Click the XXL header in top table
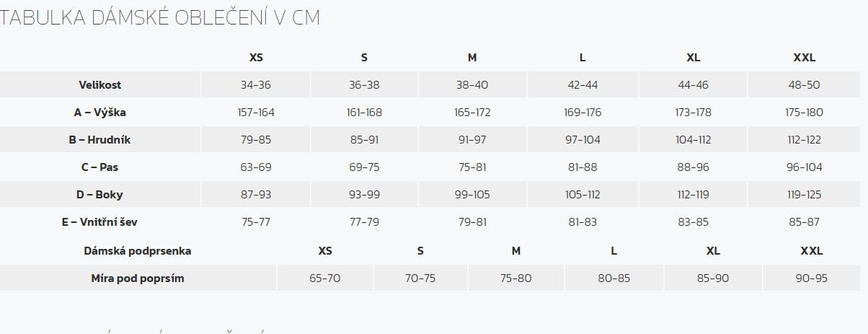 click(805, 58)
